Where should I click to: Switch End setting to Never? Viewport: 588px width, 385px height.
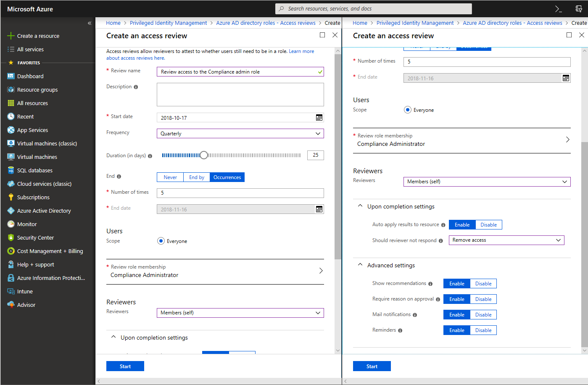[x=170, y=177]
